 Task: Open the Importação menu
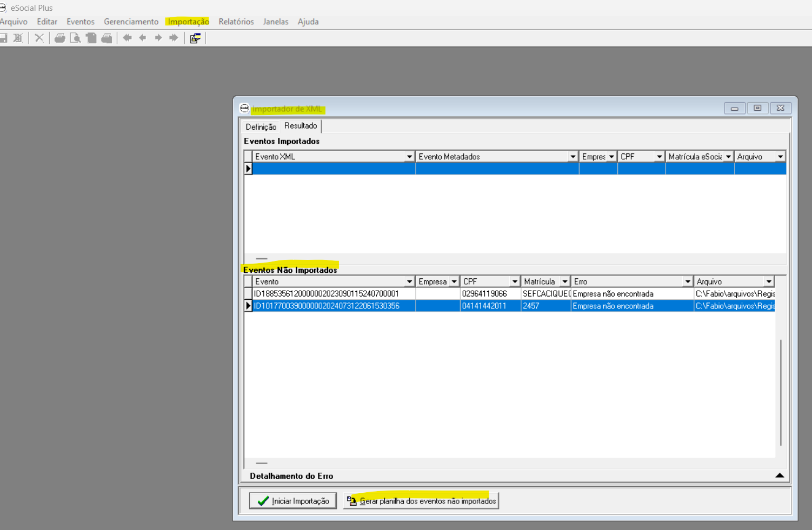pos(188,22)
